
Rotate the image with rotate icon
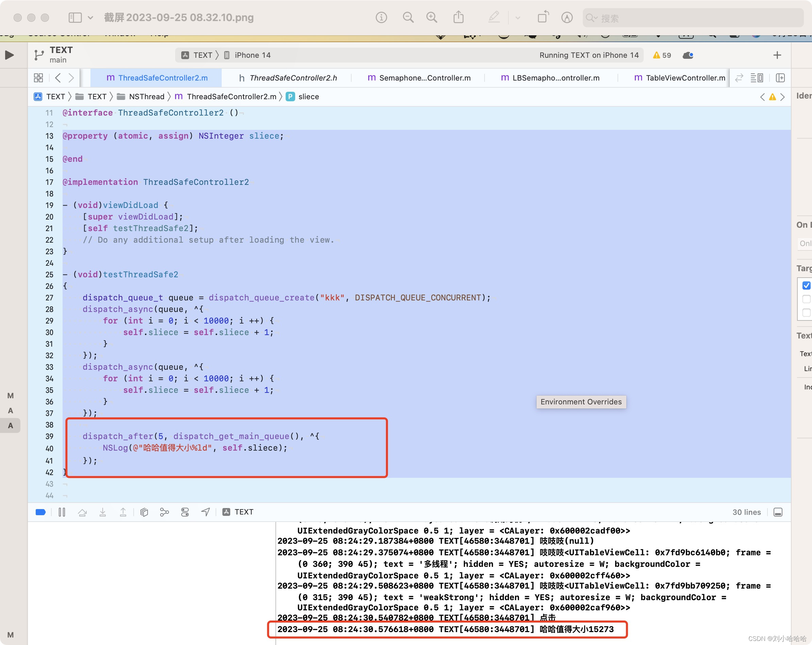click(543, 17)
